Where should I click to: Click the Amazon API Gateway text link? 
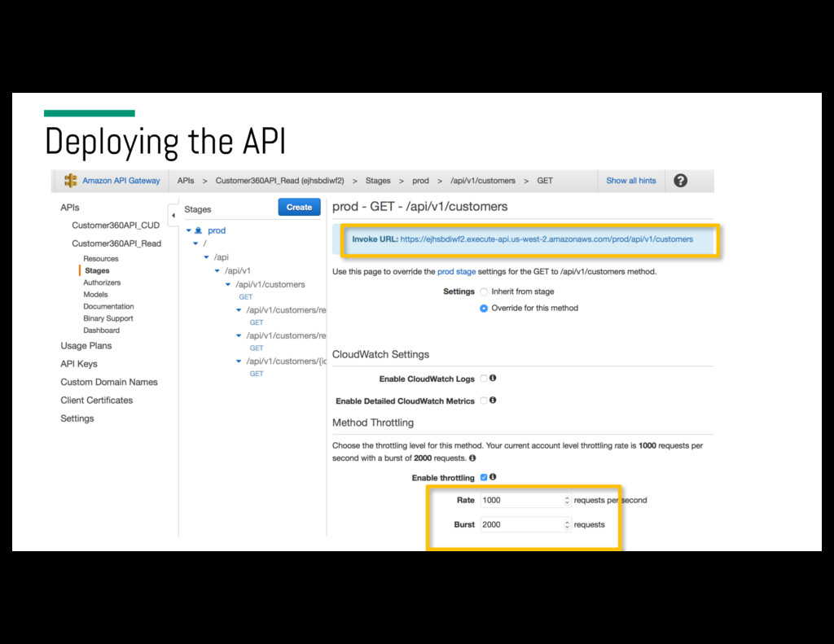121,181
